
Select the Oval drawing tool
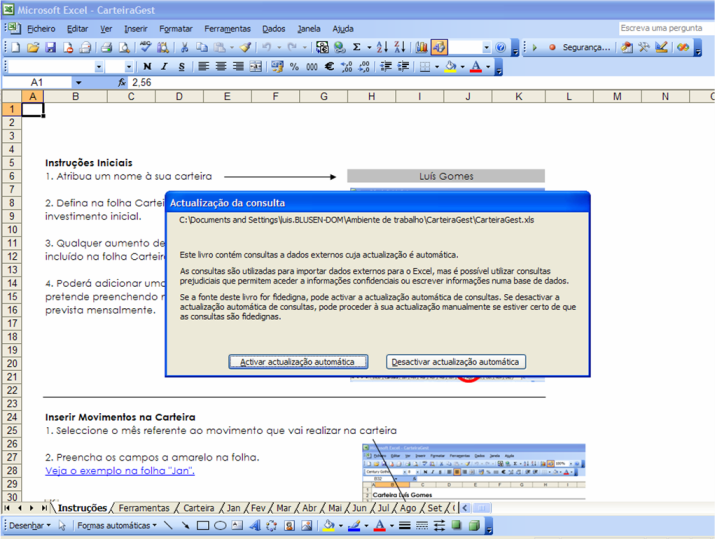pos(220,526)
